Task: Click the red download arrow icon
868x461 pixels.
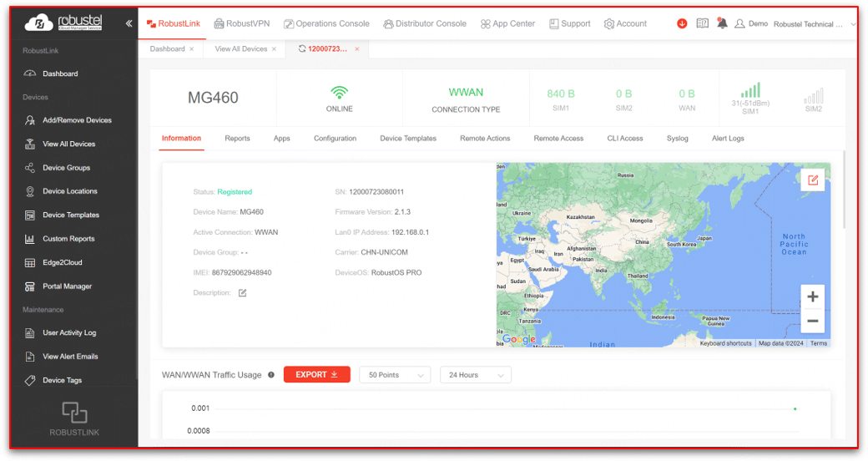Action: coord(682,23)
